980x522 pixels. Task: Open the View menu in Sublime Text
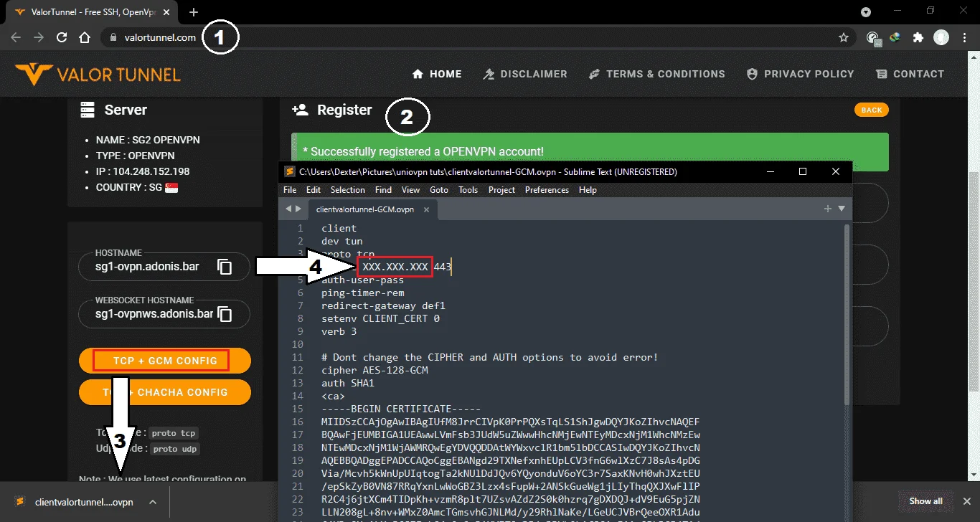tap(411, 190)
